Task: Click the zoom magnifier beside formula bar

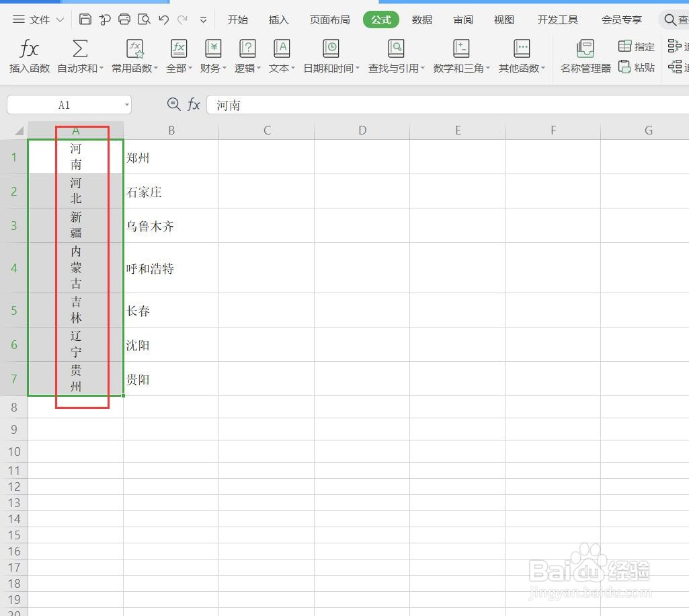Action: [173, 105]
